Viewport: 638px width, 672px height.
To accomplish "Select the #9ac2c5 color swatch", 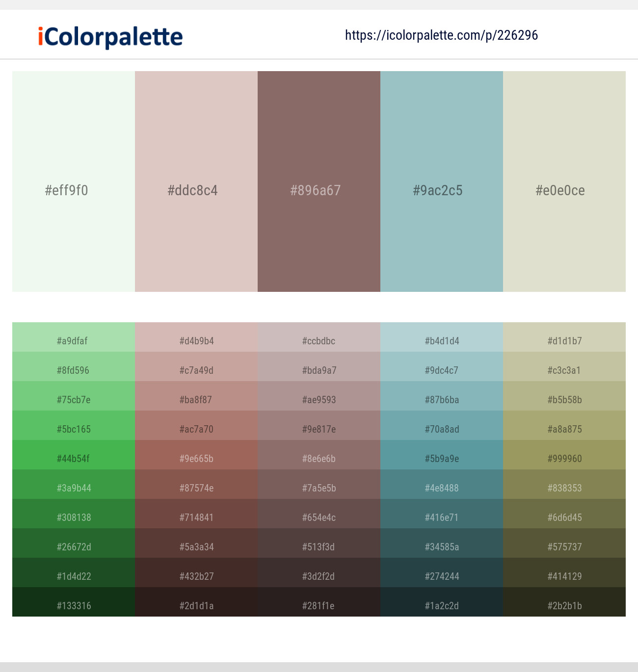I will coord(441,181).
